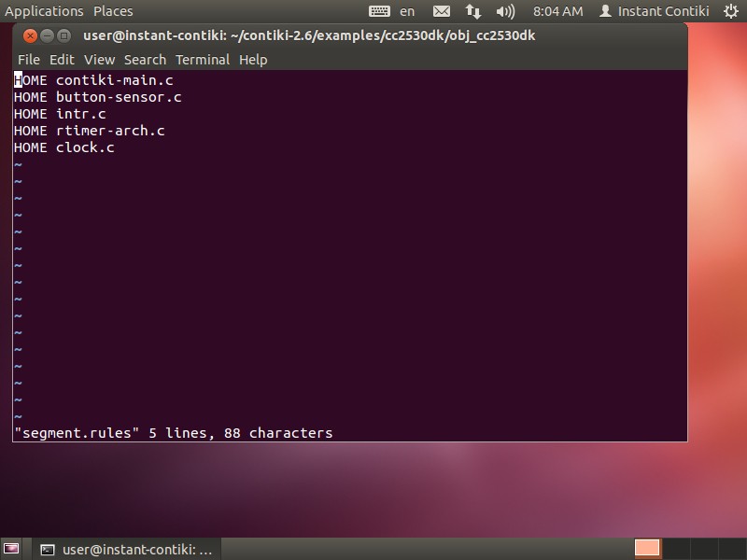747x560 pixels.
Task: Click the "segment.rules" status line
Action: tap(173, 433)
